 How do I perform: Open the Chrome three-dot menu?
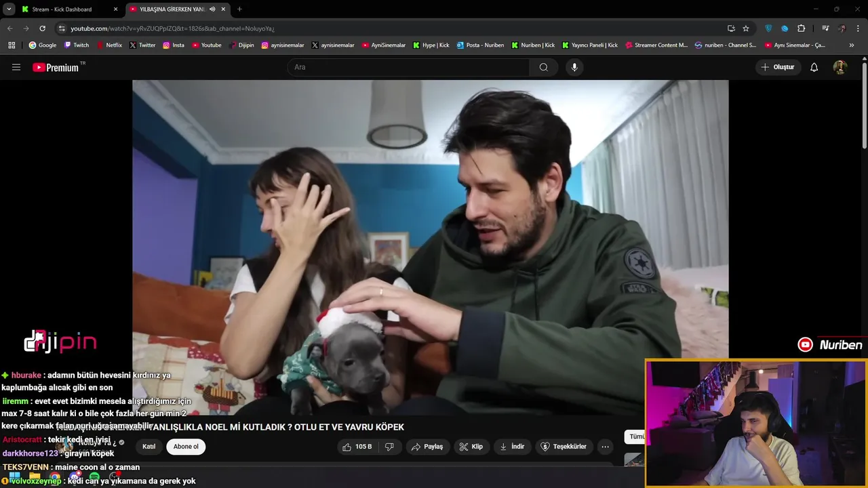[x=858, y=28]
